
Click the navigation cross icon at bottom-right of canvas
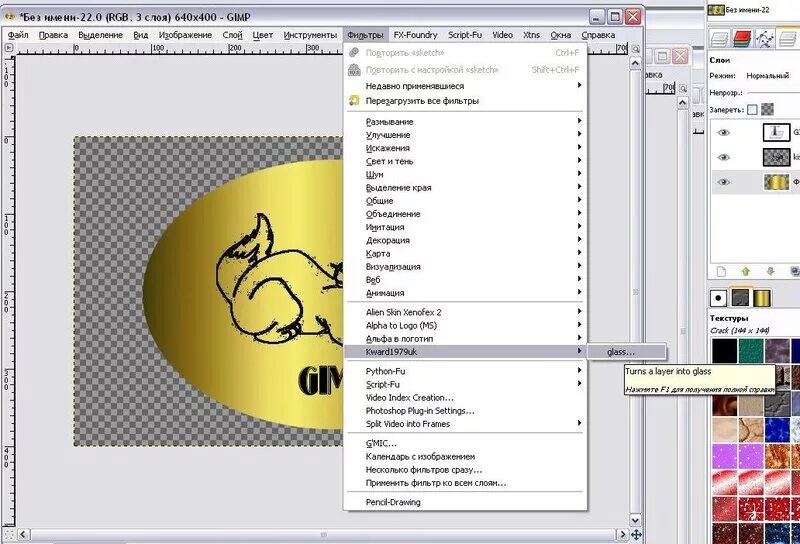(636, 535)
